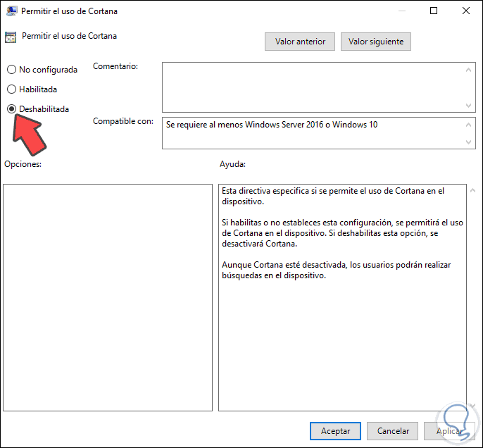Confirm with the Aceptar button
This screenshot has width=483, height=448.
click(335, 431)
